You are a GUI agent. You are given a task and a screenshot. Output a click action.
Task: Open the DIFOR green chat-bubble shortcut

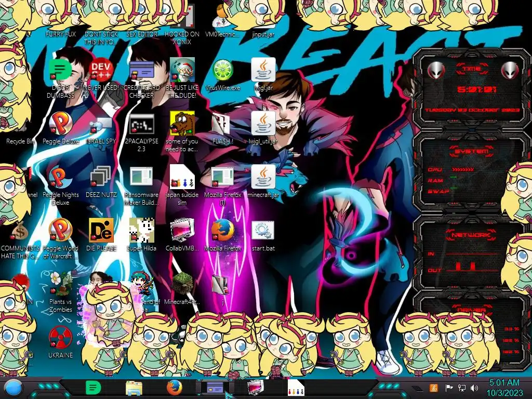coord(60,70)
